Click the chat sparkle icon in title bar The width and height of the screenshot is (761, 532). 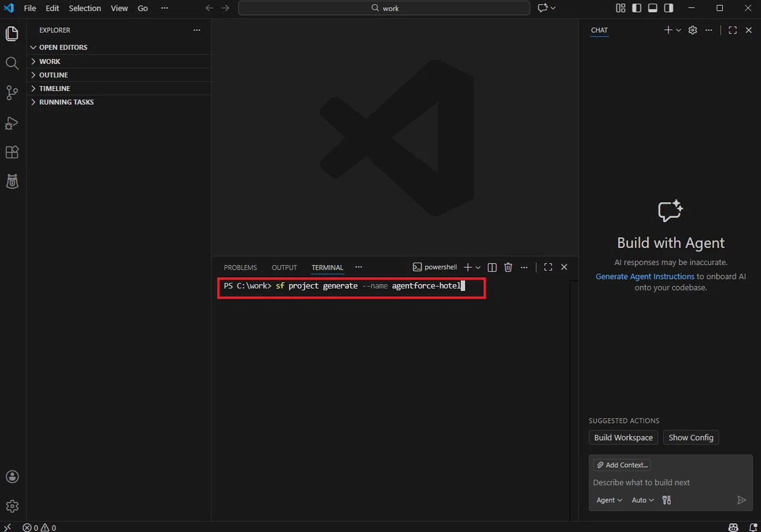coord(542,8)
